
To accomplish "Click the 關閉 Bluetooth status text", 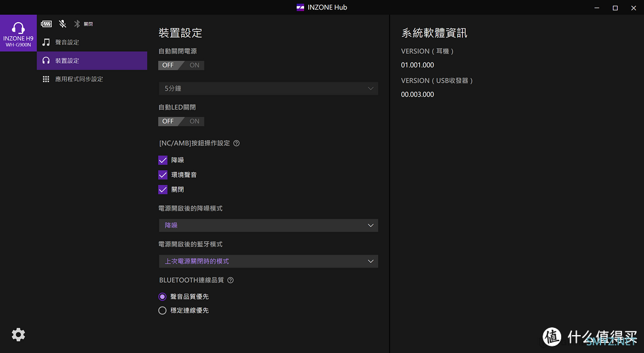I will [88, 24].
